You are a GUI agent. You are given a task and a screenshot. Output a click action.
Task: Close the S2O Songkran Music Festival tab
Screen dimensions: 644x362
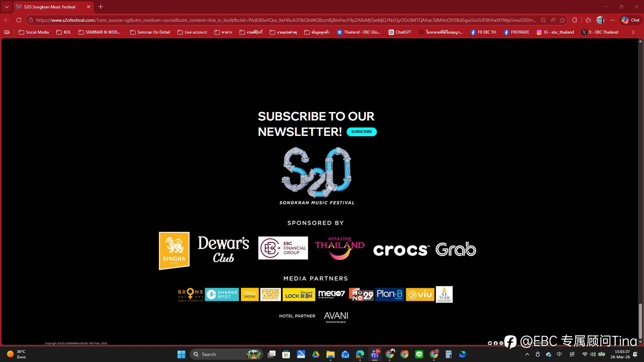(89, 7)
